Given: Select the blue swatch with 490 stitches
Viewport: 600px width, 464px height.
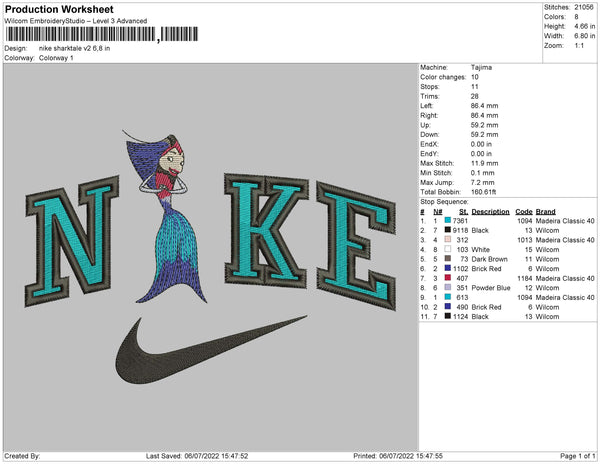Looking at the screenshot, I should coord(448,306).
